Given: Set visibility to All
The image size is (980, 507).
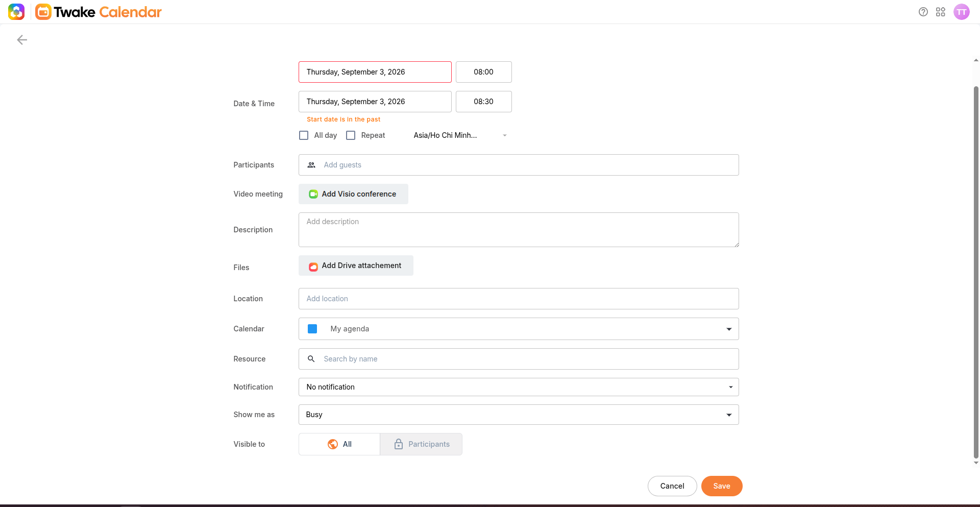Looking at the screenshot, I should pos(339,444).
